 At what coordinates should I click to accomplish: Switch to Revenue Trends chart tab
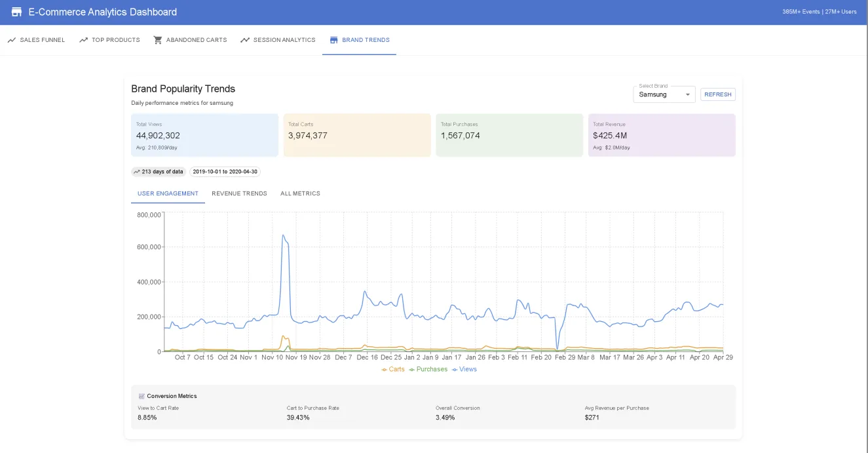239,193
